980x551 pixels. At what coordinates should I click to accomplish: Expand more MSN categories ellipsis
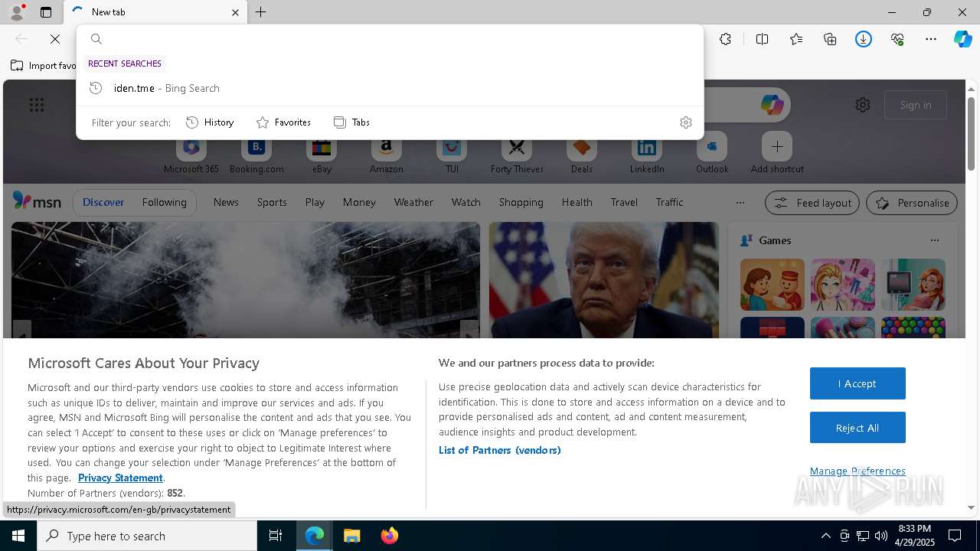tap(740, 203)
